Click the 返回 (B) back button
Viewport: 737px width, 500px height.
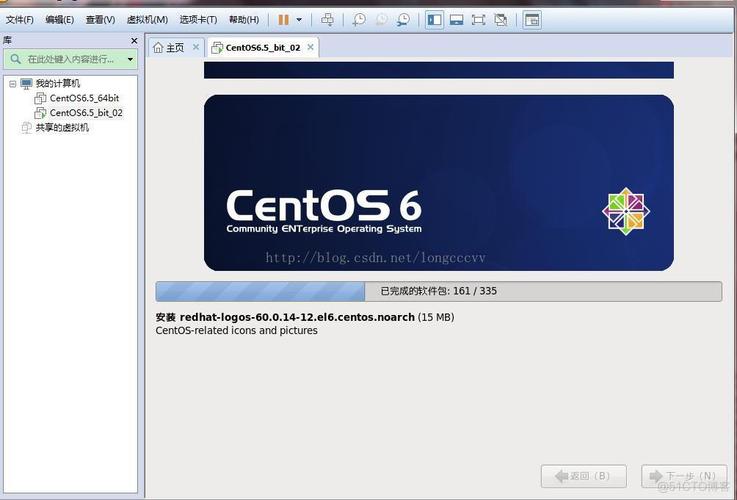(x=584, y=476)
